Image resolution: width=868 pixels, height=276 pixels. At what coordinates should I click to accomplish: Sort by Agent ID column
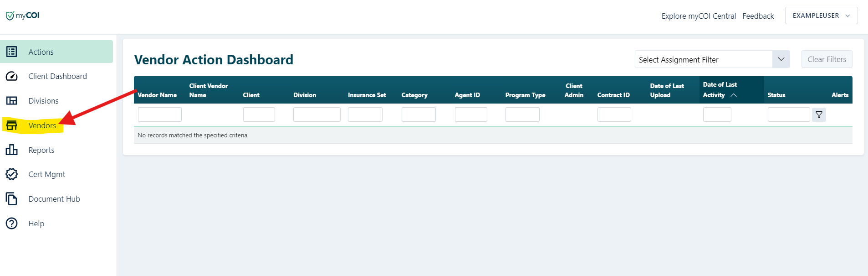pyautogui.click(x=467, y=95)
